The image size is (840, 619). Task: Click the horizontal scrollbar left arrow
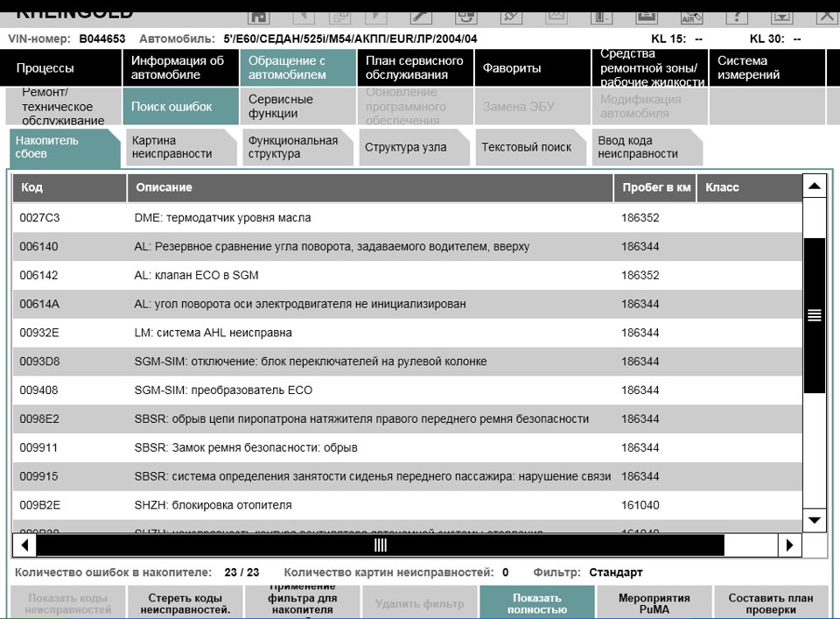[x=24, y=545]
